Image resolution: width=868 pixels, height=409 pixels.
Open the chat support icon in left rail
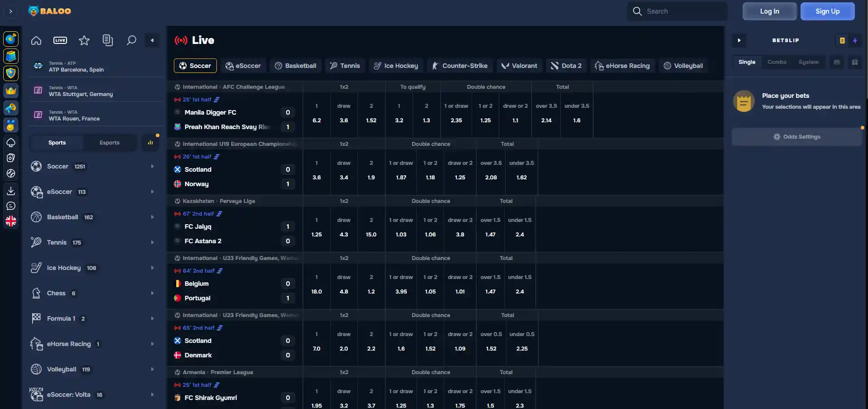coord(11,206)
